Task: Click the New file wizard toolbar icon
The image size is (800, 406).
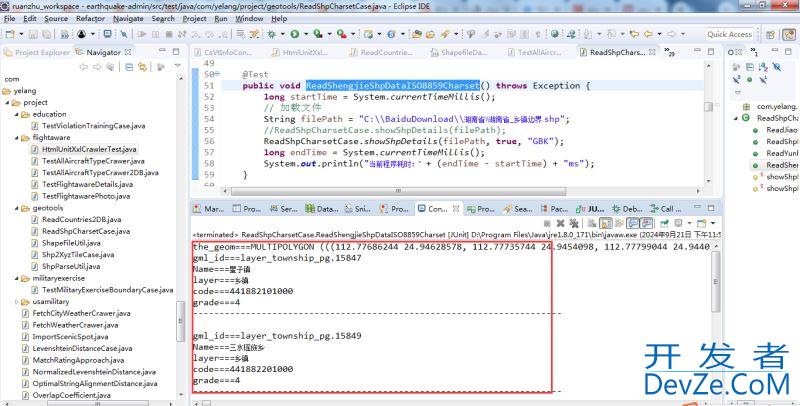Action: coord(10,34)
